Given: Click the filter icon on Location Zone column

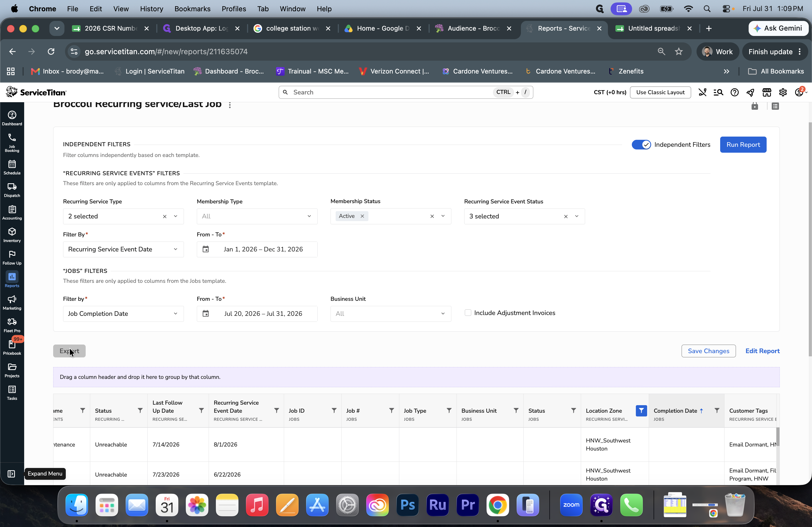Looking at the screenshot, I should pos(641,411).
